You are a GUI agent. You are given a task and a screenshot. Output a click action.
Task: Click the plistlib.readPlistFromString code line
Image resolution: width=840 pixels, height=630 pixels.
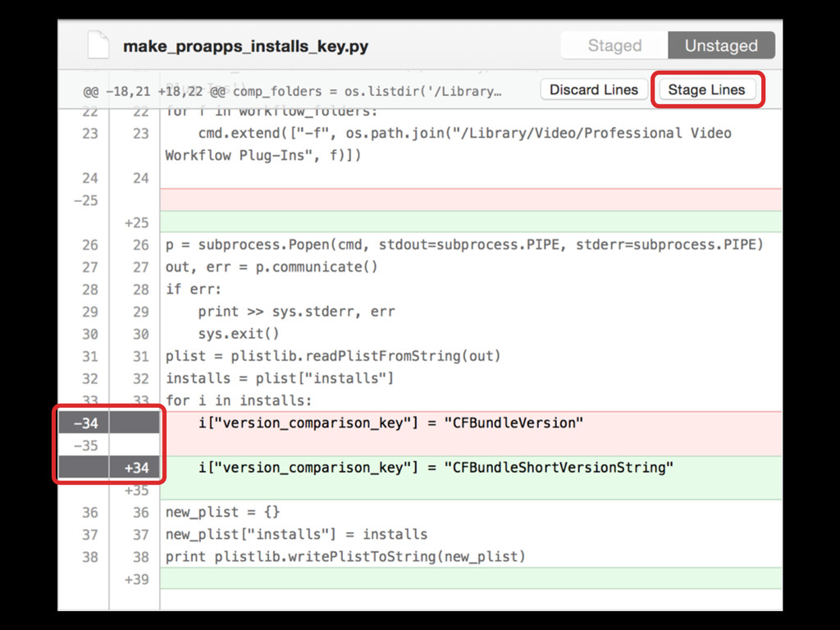pyautogui.click(x=333, y=356)
